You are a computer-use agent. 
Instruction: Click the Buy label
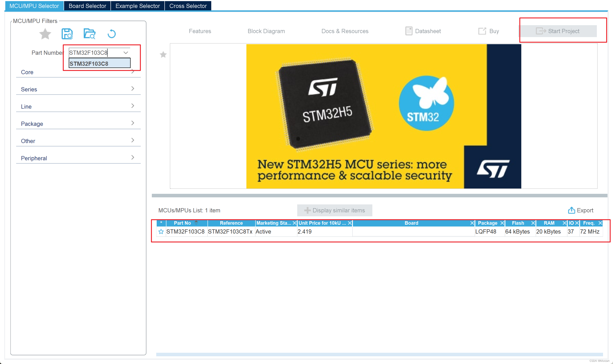(494, 31)
